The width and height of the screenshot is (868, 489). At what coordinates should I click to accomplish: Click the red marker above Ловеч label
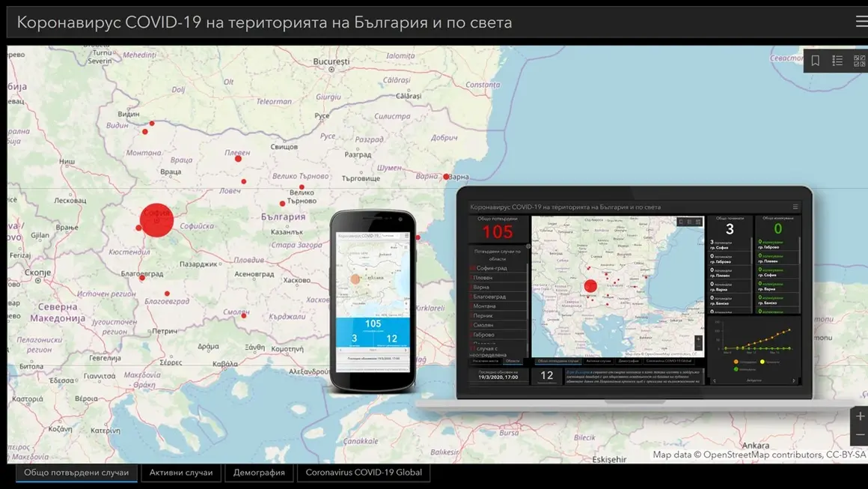pos(244,182)
